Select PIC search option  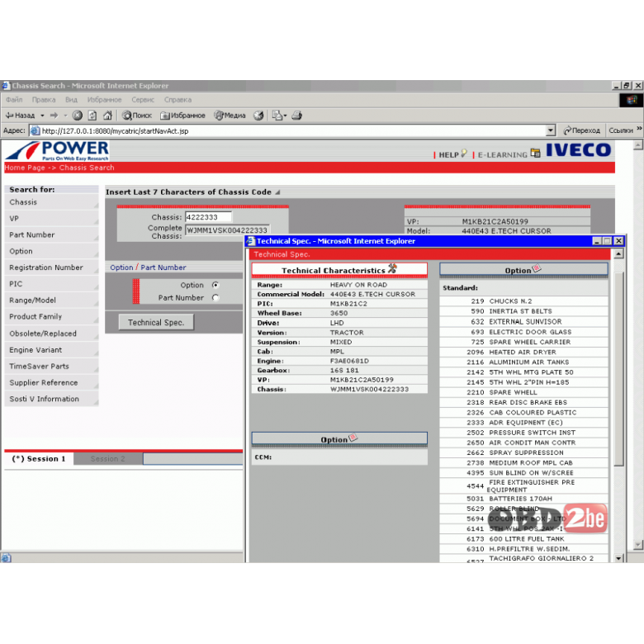[x=52, y=284]
